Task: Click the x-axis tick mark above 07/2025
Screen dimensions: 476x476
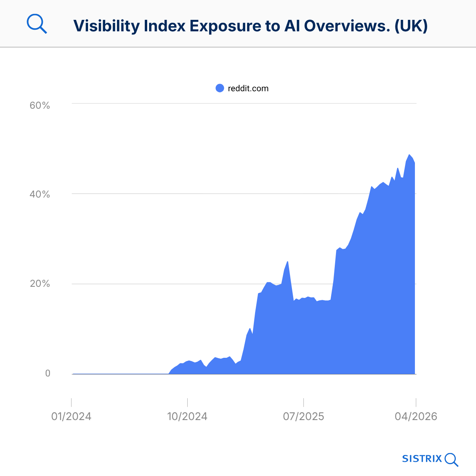Action: coord(303,402)
